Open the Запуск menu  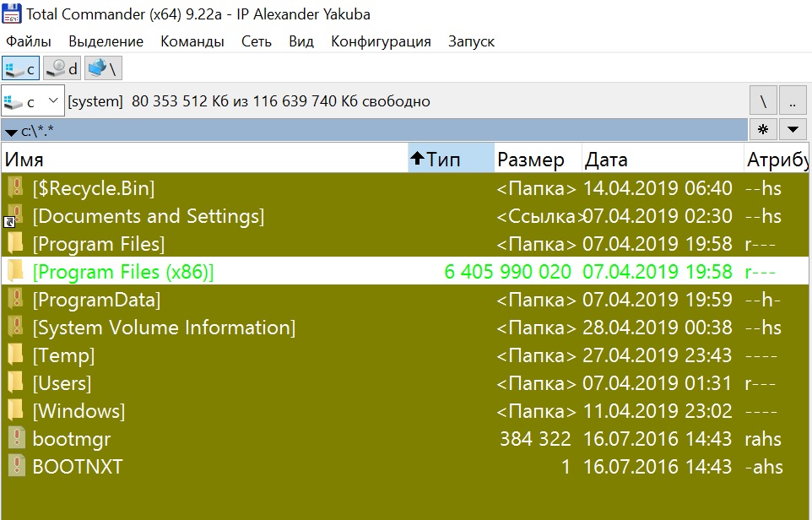tap(471, 41)
